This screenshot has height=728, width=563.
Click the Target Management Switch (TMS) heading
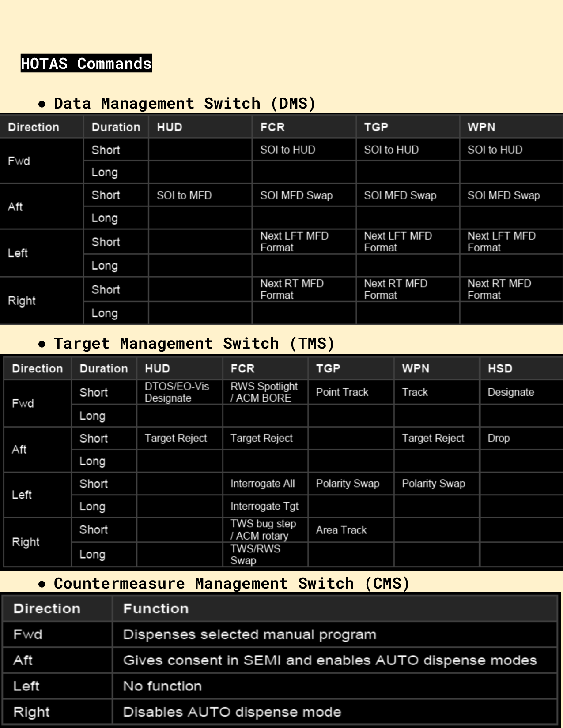[x=194, y=343]
